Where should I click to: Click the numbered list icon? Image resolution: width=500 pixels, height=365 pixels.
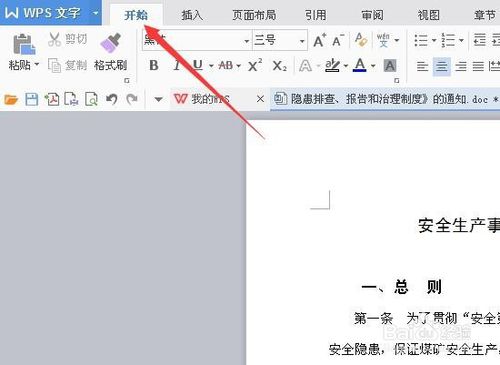[x=448, y=40]
